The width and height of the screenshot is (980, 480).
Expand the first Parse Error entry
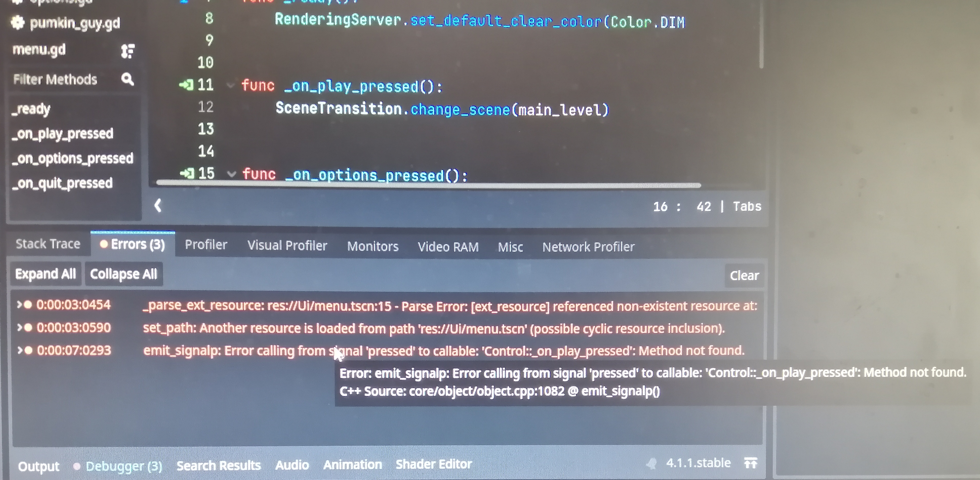[x=18, y=305]
